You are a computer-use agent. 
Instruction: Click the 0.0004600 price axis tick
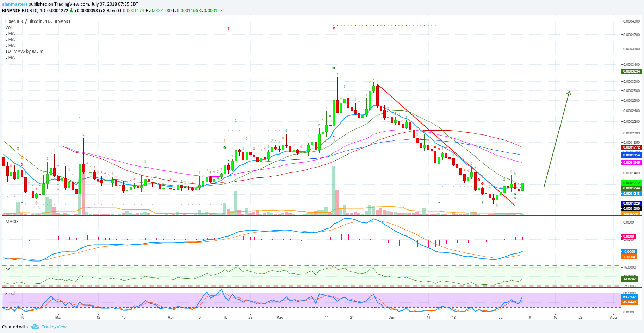coord(631,21)
